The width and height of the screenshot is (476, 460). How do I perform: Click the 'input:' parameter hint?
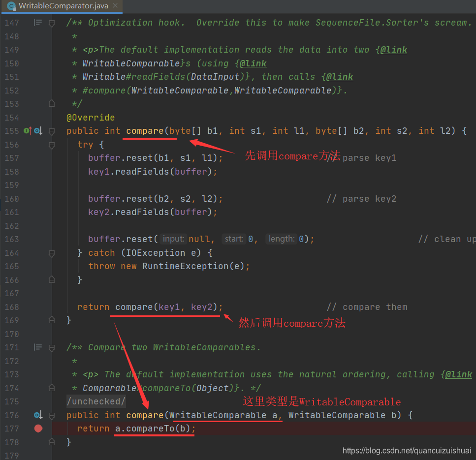(173, 239)
